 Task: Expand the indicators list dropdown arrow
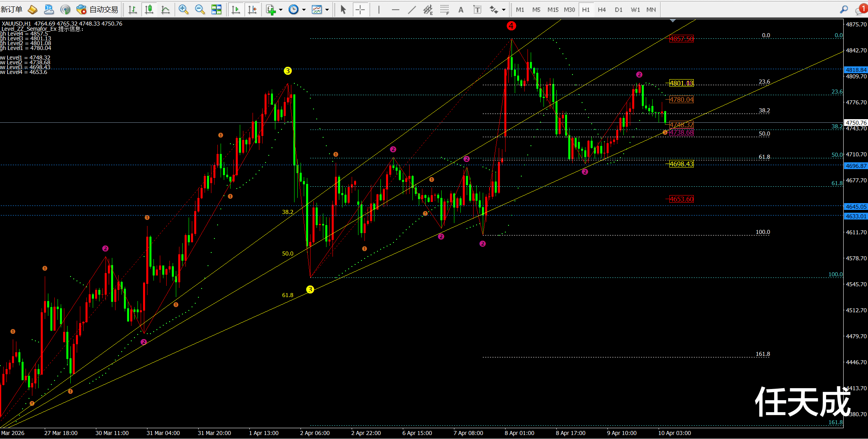281,10
